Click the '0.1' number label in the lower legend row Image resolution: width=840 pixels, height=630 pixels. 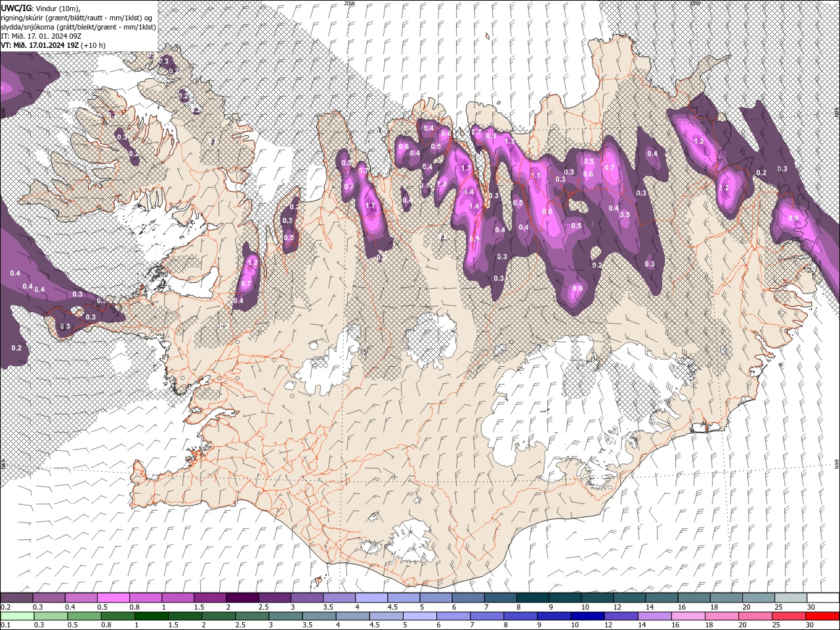coord(5,625)
